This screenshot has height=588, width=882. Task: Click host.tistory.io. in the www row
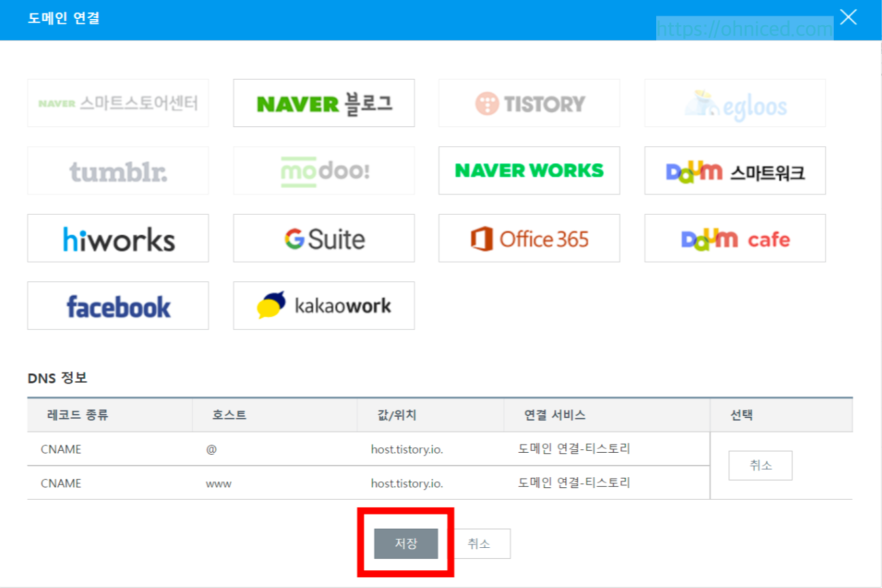click(407, 483)
